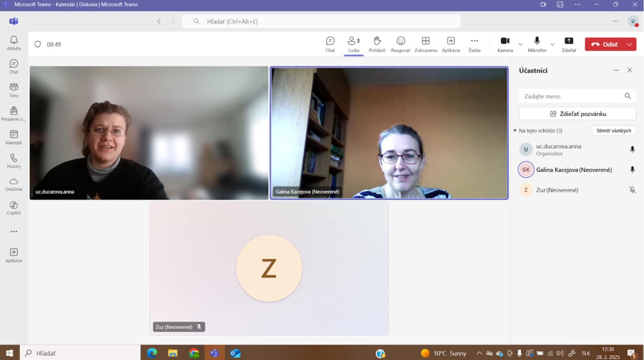Open Windows notification center
The height and width of the screenshot is (360, 644).
pos(632,353)
